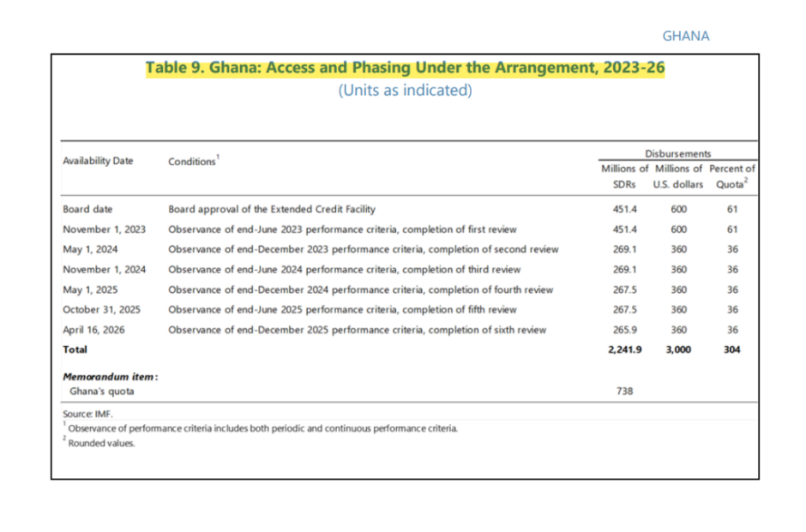Click the 'Disbursements' group header

click(x=677, y=153)
